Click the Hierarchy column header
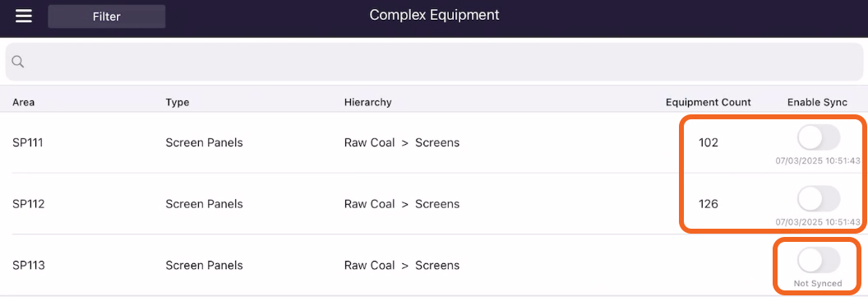The height and width of the screenshot is (297, 868). [367, 102]
